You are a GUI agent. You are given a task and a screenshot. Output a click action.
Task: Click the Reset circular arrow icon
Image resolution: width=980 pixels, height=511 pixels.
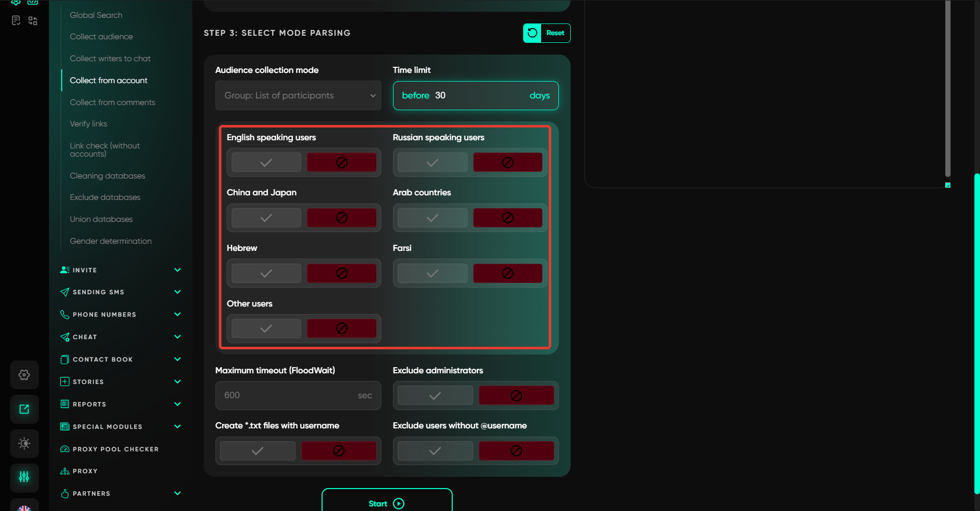532,33
